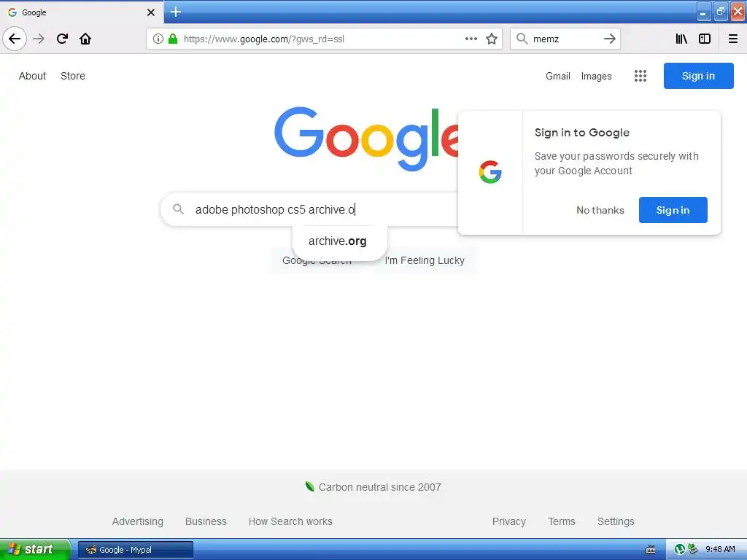Open How Search works link
Image resolution: width=747 pixels, height=560 pixels.
290,521
